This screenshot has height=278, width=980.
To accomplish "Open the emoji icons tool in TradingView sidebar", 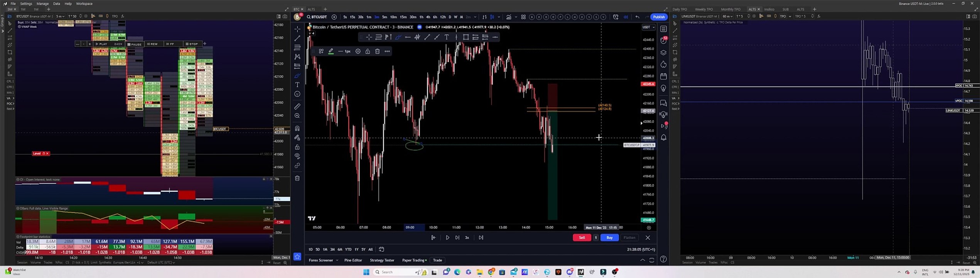I will point(297,94).
